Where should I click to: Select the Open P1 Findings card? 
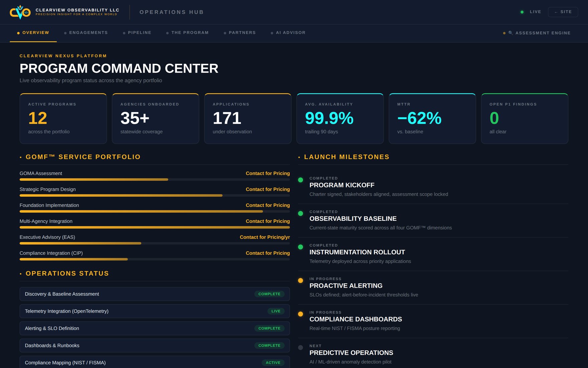pyautogui.click(x=525, y=118)
